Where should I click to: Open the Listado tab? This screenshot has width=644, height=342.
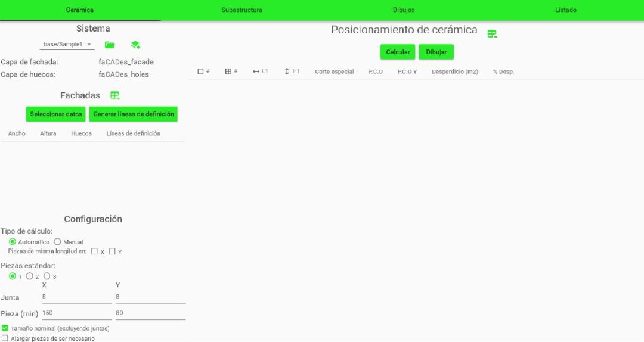point(565,10)
